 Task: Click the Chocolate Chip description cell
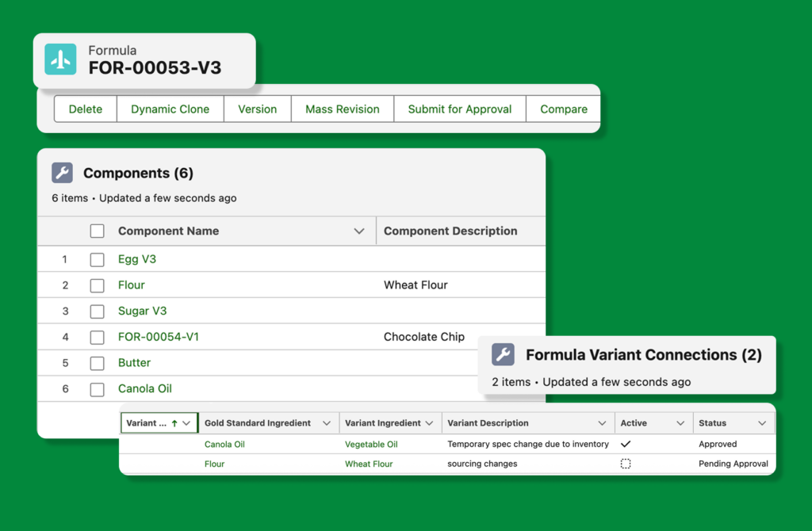pos(424,337)
